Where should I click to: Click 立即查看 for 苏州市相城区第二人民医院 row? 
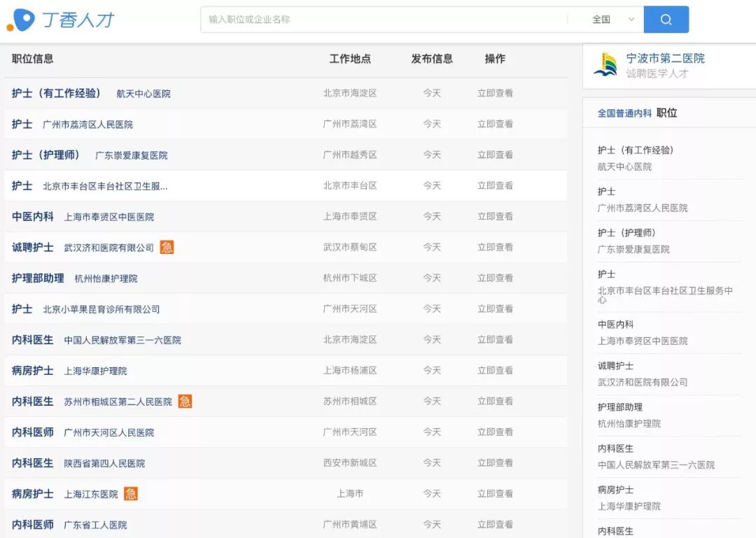(495, 401)
